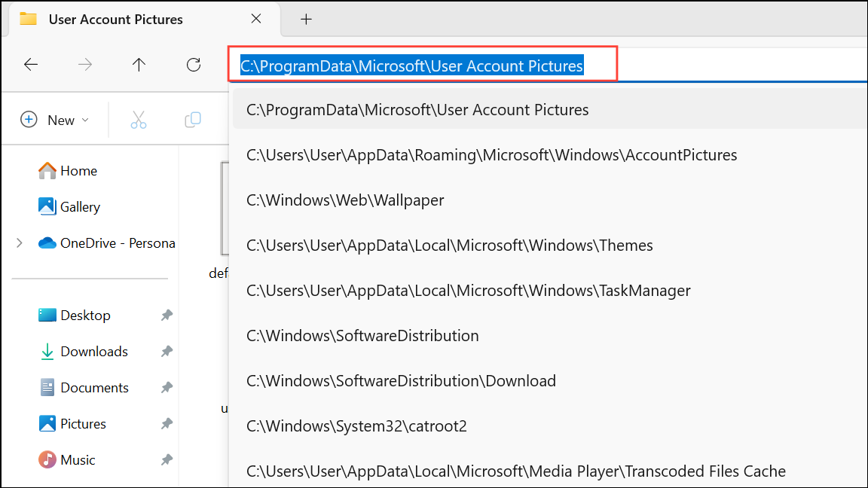The image size is (868, 488).
Task: Select the C:\Windows\Web\Wallpaper suggestion
Action: pos(345,200)
